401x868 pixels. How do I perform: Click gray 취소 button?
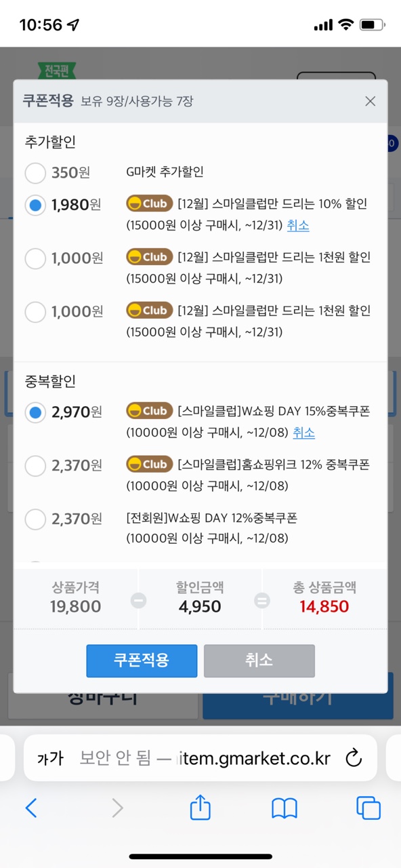point(259,660)
